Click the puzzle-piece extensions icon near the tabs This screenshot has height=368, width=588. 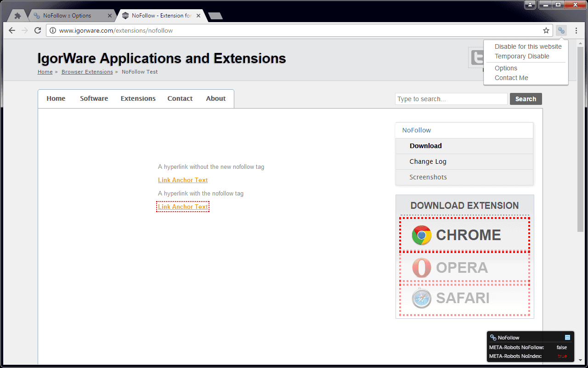click(x=17, y=15)
